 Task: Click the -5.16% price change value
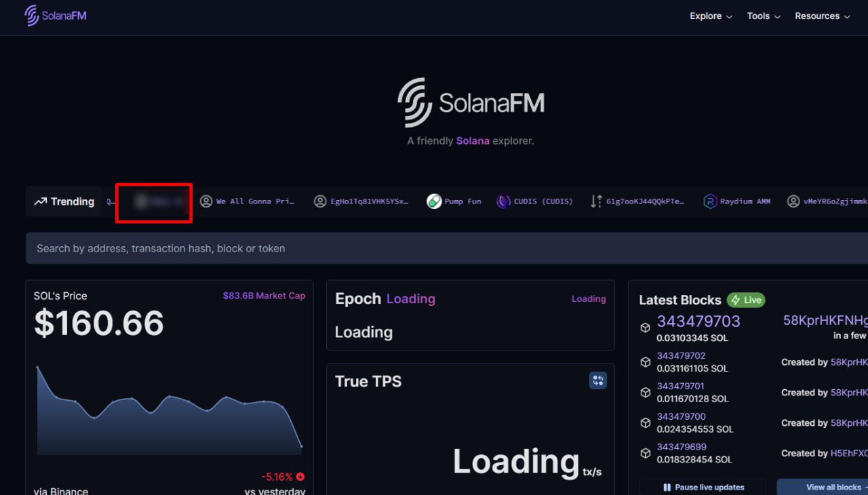[277, 477]
